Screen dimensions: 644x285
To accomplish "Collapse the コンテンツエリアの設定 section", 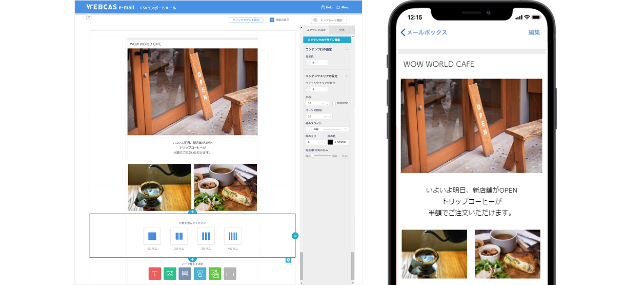I will tap(347, 76).
